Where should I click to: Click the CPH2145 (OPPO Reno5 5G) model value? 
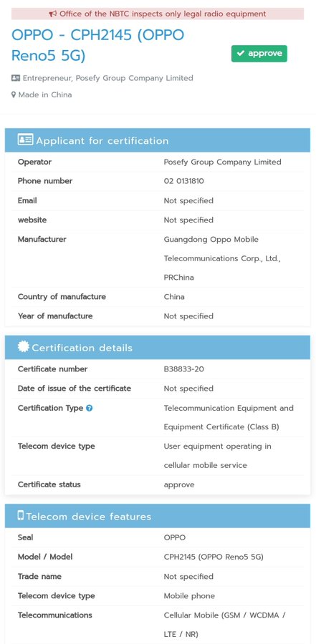pyautogui.click(x=214, y=557)
